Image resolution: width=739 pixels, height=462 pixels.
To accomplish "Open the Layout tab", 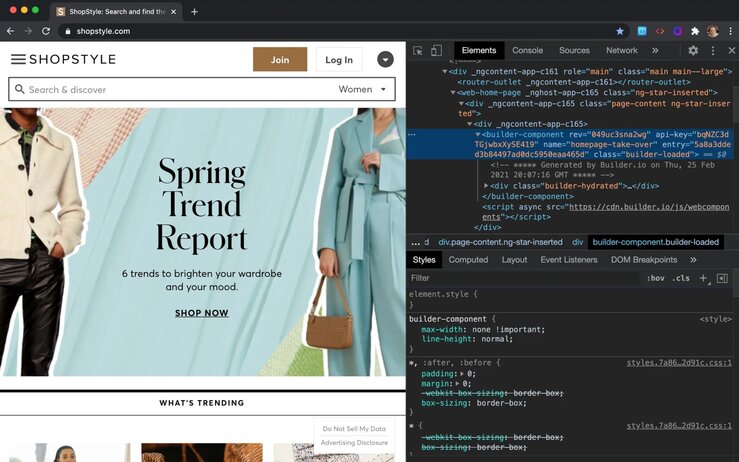I will [514, 260].
